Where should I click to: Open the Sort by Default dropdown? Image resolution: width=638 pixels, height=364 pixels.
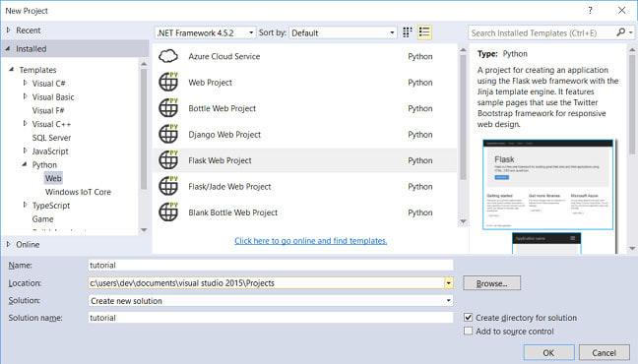[x=343, y=32]
